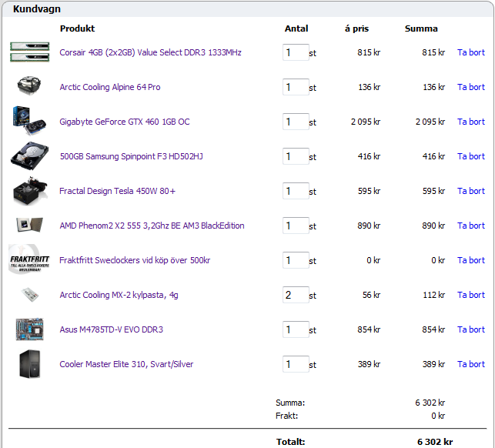This screenshot has height=448, width=495.
Task: Open the Corsair 4GB Value Select DDR3 link
Action: pyautogui.click(x=150, y=52)
